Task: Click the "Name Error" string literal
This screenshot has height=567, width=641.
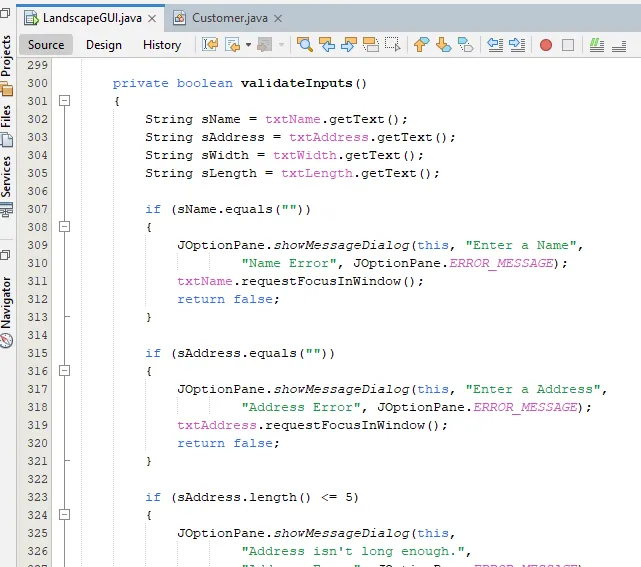Action: point(289,263)
